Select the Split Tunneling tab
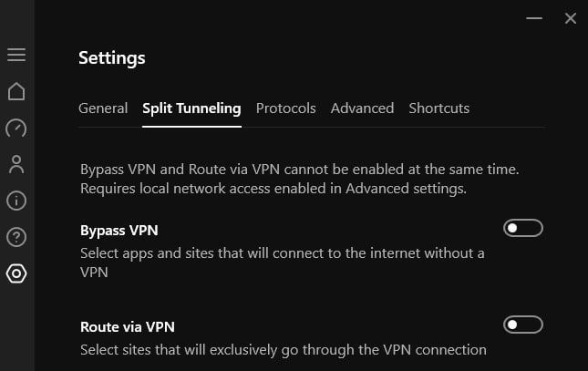The height and width of the screenshot is (371, 588). (x=191, y=108)
